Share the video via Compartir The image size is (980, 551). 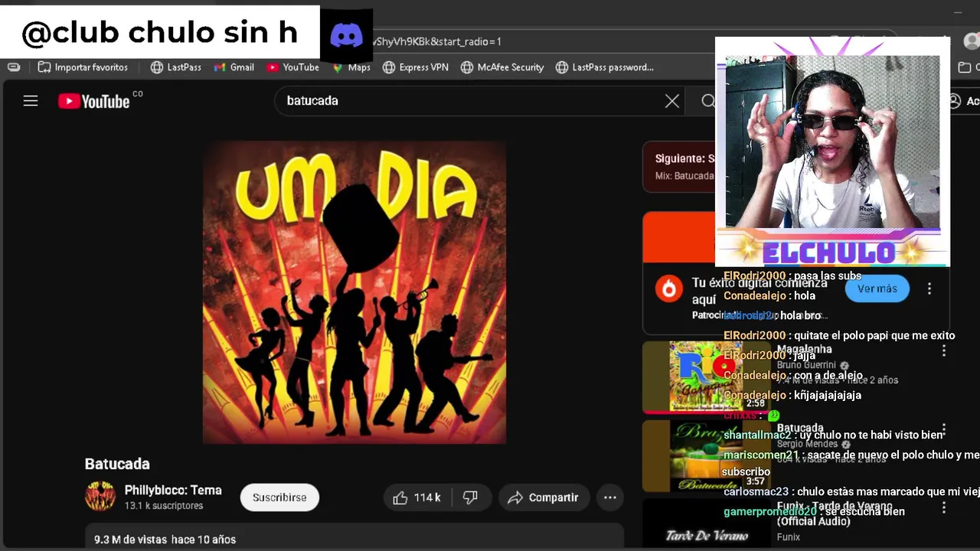(544, 497)
